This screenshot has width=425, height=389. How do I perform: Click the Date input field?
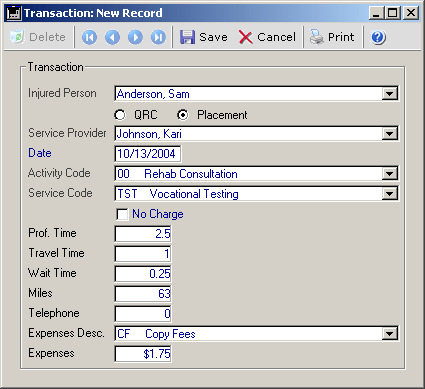[148, 154]
